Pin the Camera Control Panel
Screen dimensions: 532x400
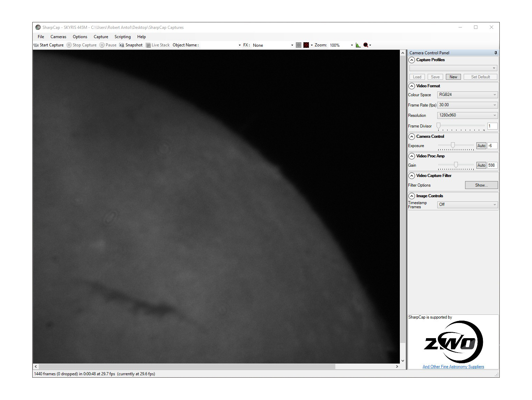496,53
